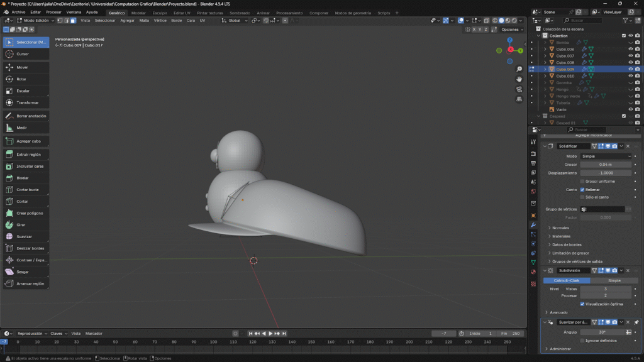
Task: Expand the Normales section
Action: pos(560,228)
